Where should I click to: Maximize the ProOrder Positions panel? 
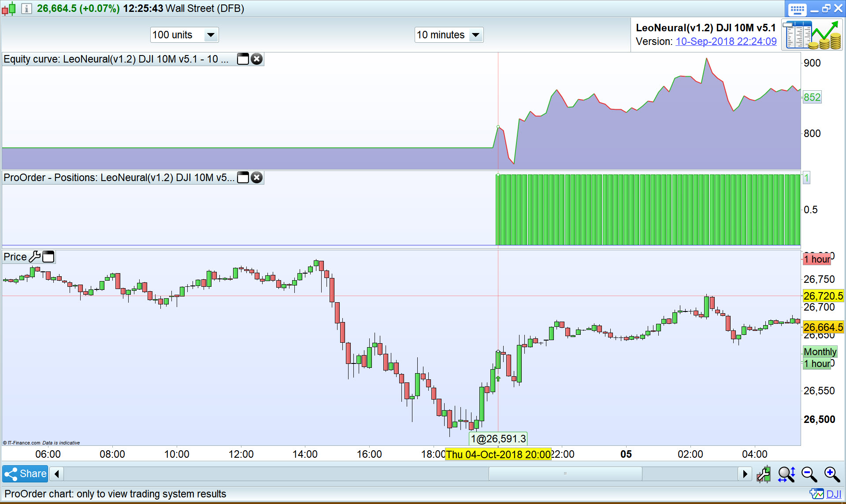(x=243, y=178)
